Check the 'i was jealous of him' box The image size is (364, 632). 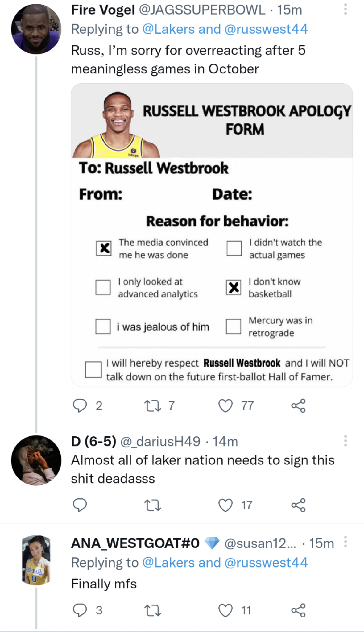[x=103, y=326]
